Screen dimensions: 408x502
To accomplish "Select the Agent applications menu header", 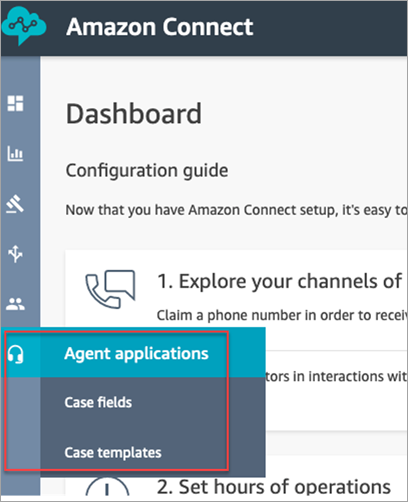I will [136, 353].
